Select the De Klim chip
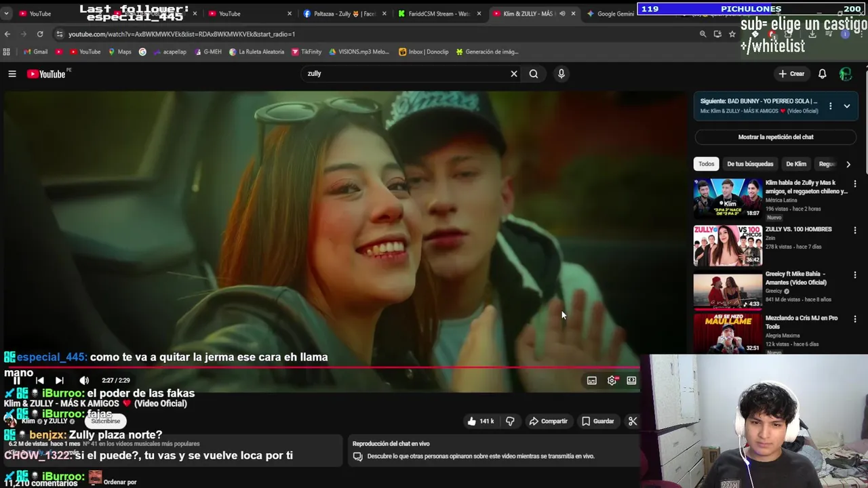The image size is (868, 488). coord(796,164)
